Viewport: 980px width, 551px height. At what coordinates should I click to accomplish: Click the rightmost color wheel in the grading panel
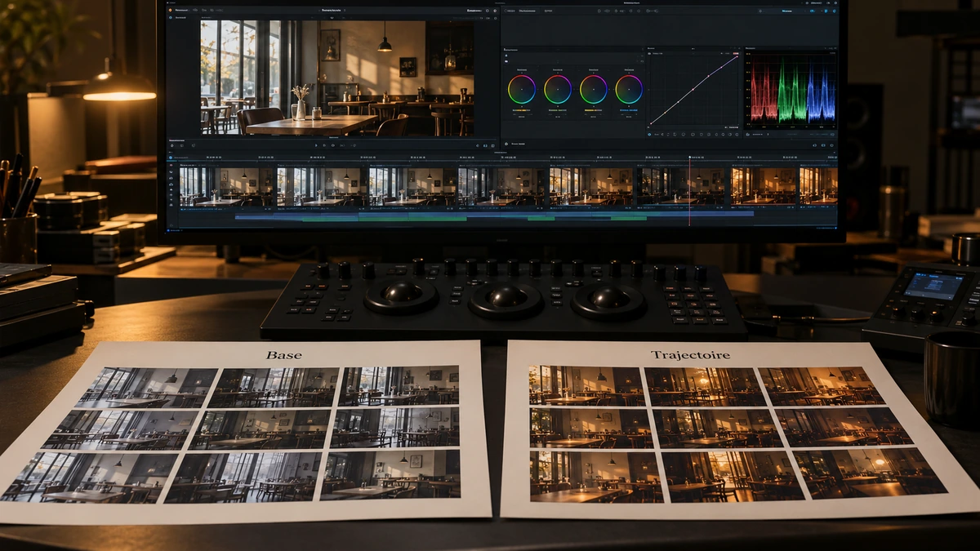(x=629, y=89)
